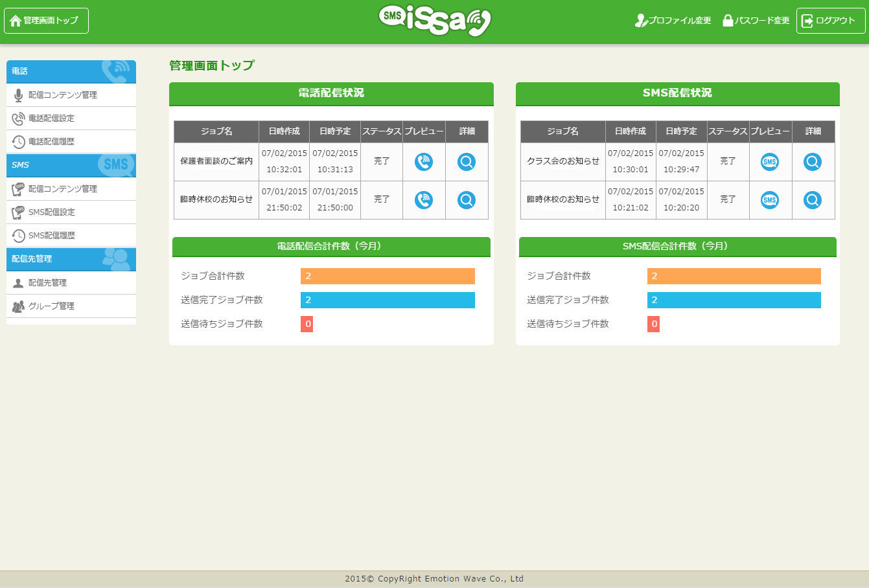Image resolution: width=869 pixels, height=588 pixels.
Task: Click the 電話配信履歴 clock icon
Action: (x=18, y=142)
